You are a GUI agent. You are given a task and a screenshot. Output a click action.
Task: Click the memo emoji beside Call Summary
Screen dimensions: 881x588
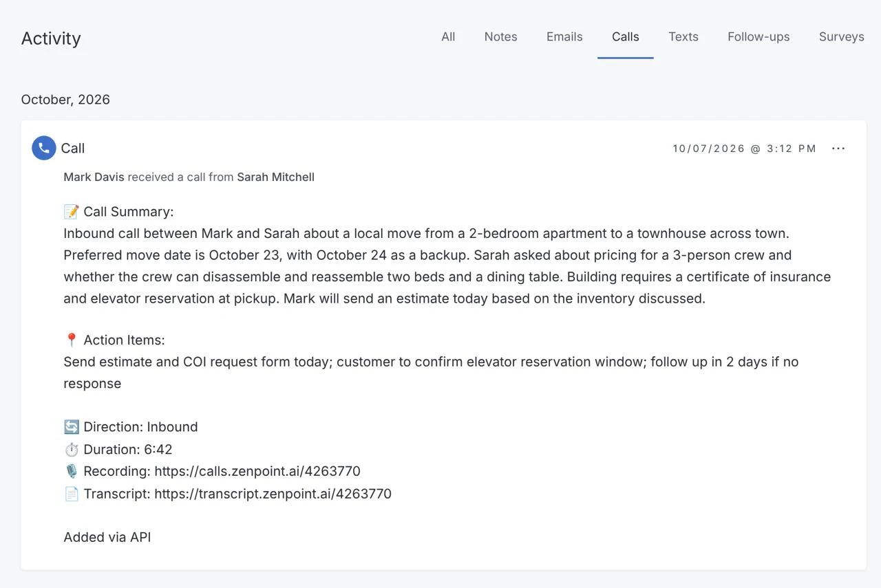click(x=72, y=212)
